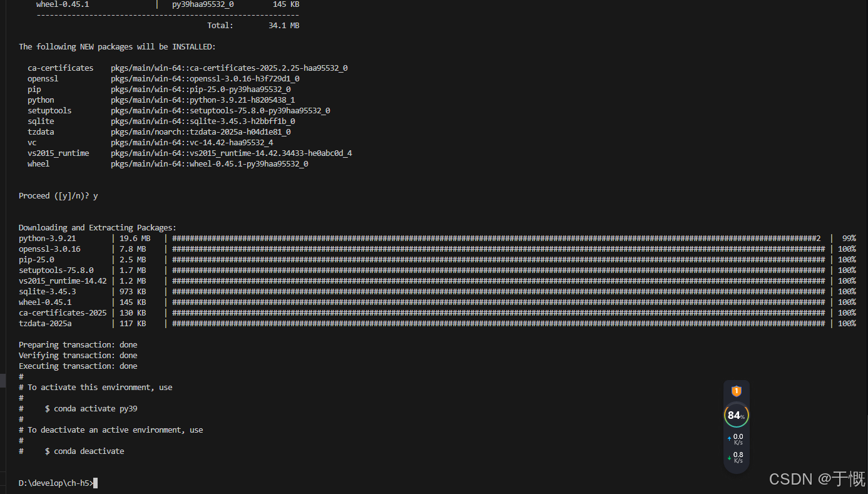868x494 pixels.
Task: Select the 0.8 K/s download speed reading
Action: 738,457
